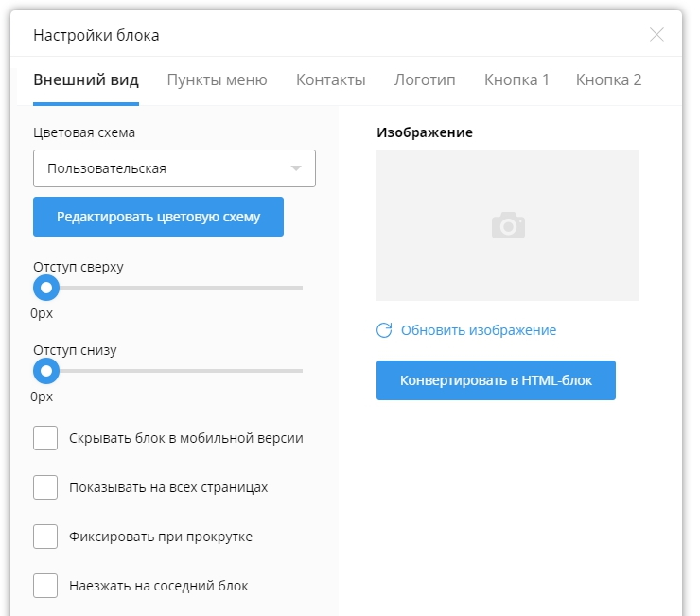The image size is (700, 616).
Task: Click the 'Отступ снизу' slider handle
Action: (x=46, y=370)
